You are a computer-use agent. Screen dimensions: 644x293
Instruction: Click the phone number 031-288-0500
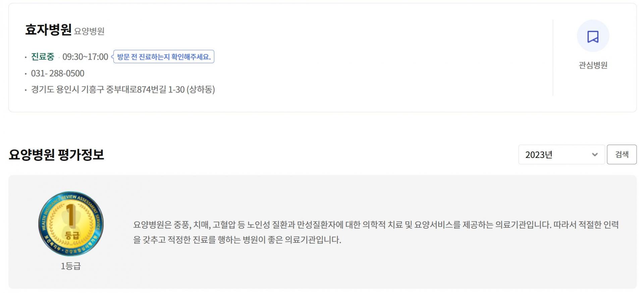click(57, 73)
